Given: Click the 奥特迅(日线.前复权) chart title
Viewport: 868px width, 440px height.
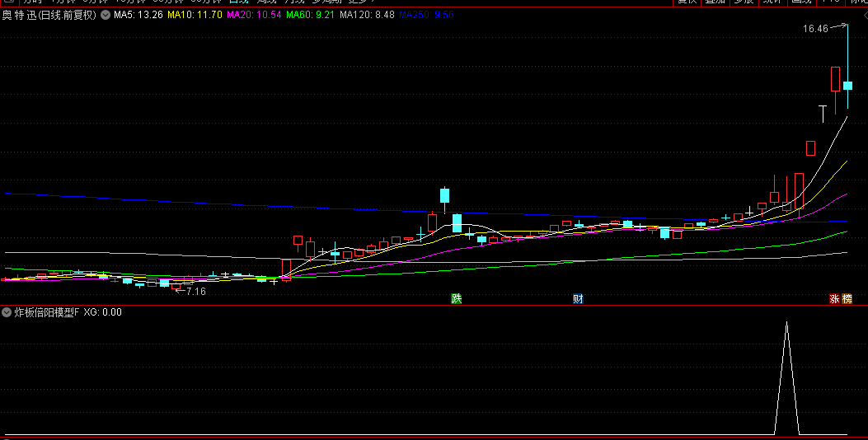Looking at the screenshot, I should click(49, 15).
